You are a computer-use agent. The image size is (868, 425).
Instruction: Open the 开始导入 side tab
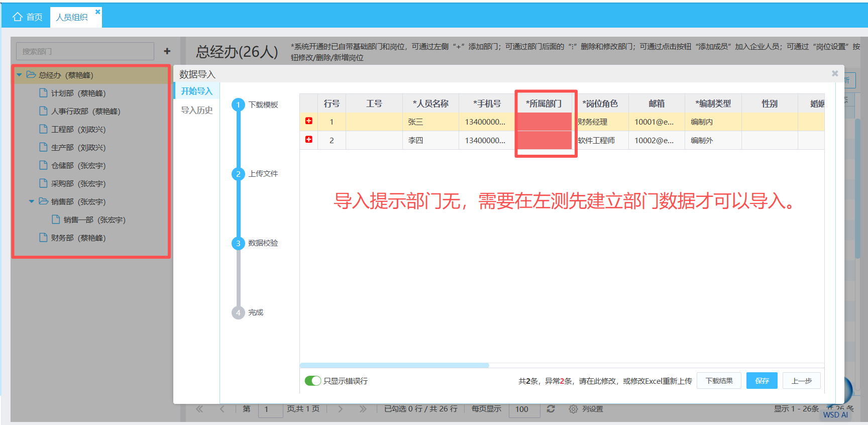[197, 91]
